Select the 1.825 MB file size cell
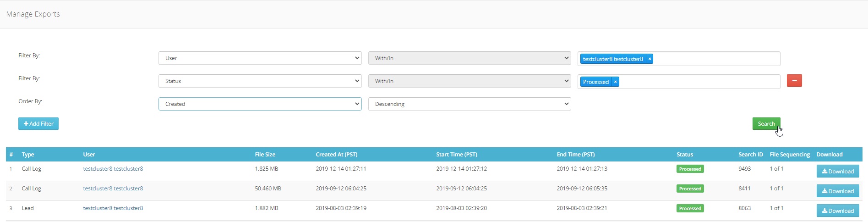The width and height of the screenshot is (868, 222). pyautogui.click(x=267, y=169)
